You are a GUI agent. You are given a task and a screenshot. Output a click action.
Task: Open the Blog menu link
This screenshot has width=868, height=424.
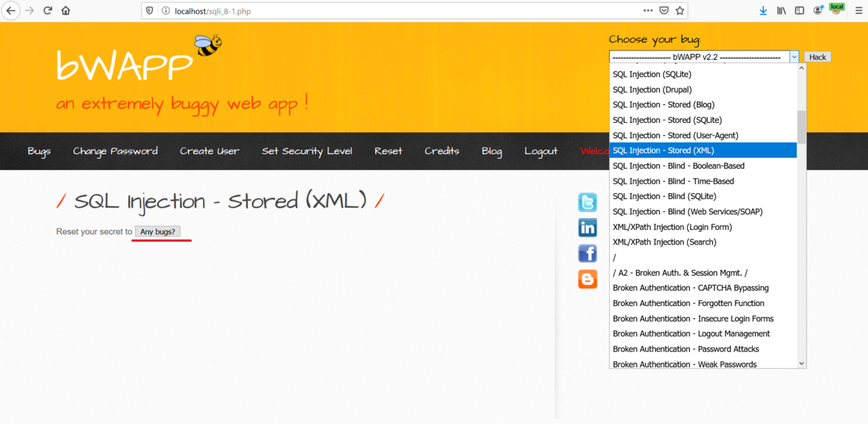click(492, 151)
